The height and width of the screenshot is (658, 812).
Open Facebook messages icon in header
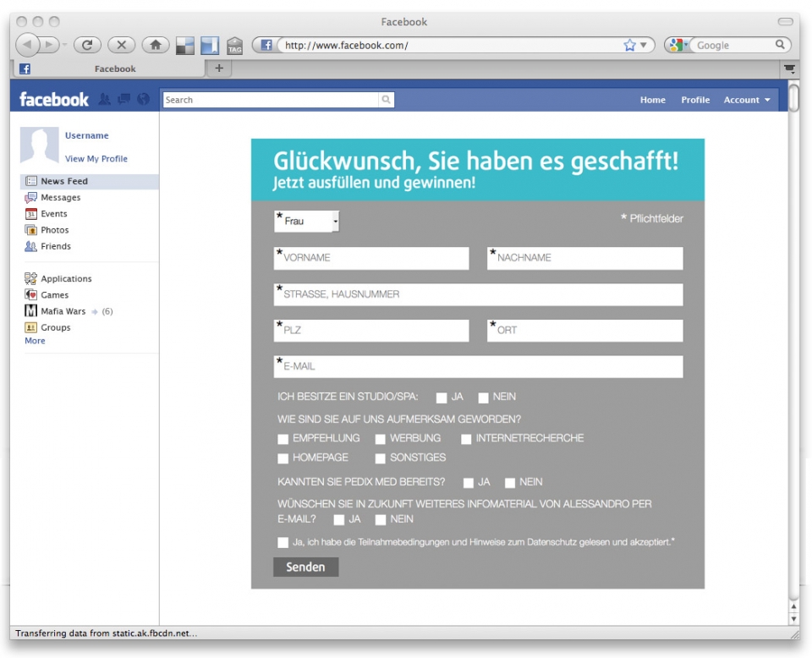pos(123,99)
